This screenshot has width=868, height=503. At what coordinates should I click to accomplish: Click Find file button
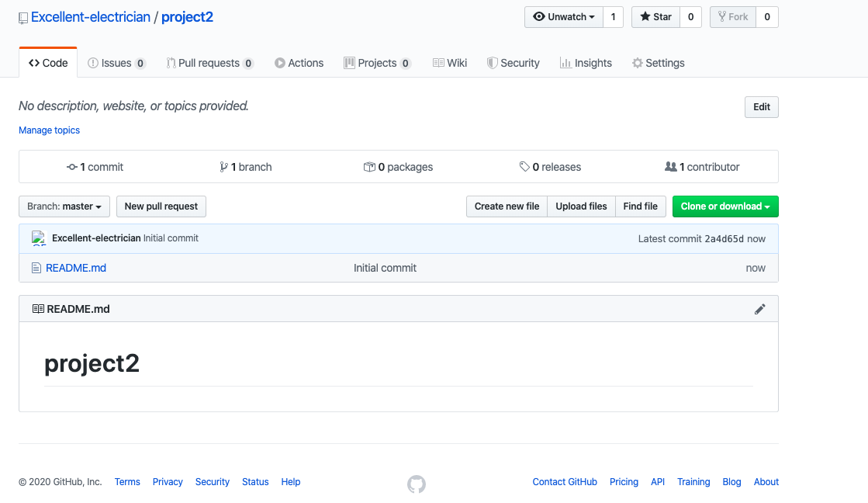[641, 206]
